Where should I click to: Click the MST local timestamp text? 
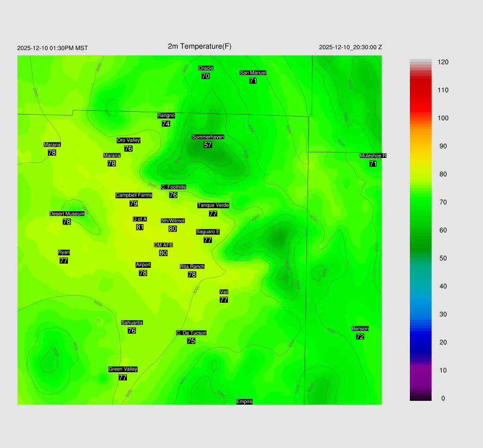tap(52, 48)
